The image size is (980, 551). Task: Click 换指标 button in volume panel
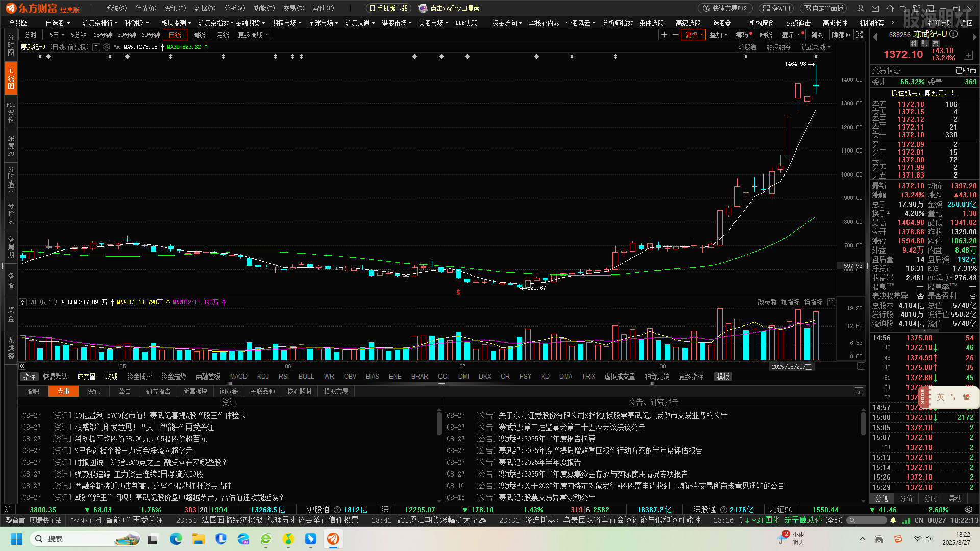(813, 303)
